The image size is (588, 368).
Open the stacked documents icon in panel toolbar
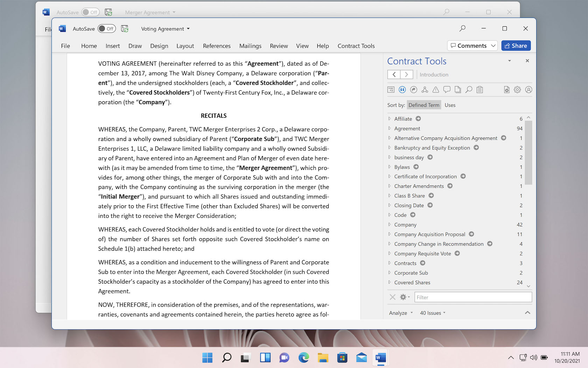458,90
